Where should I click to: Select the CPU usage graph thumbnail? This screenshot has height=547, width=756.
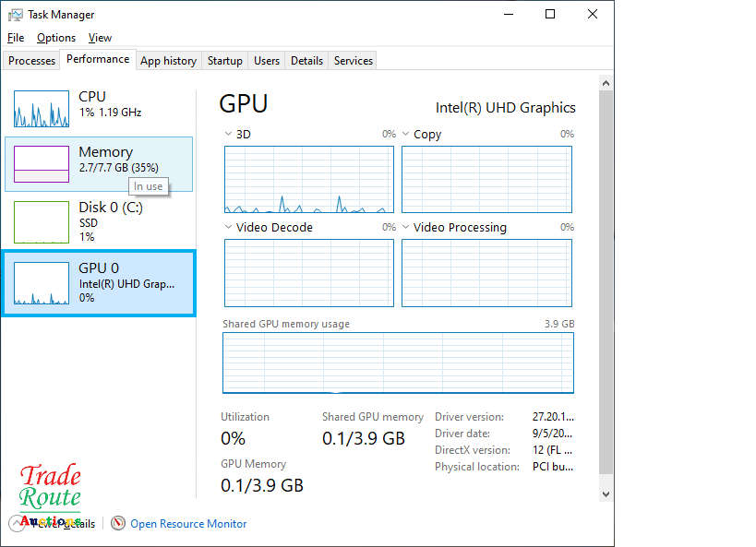point(42,109)
